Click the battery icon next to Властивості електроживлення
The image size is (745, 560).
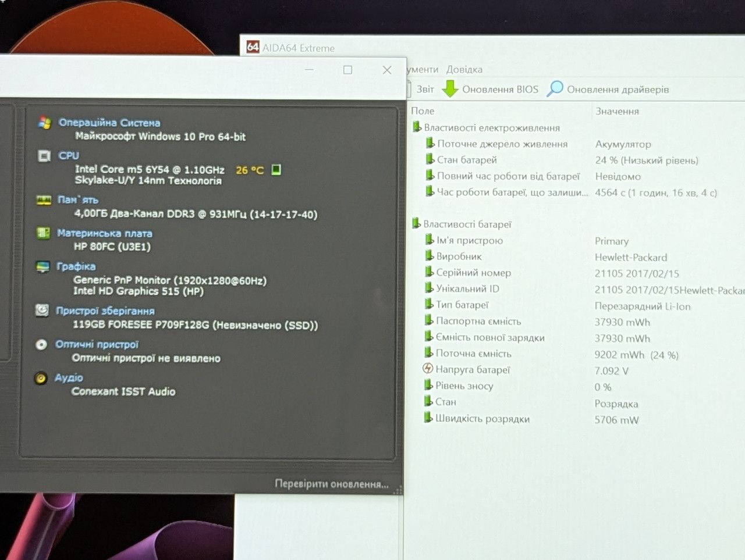(417, 127)
